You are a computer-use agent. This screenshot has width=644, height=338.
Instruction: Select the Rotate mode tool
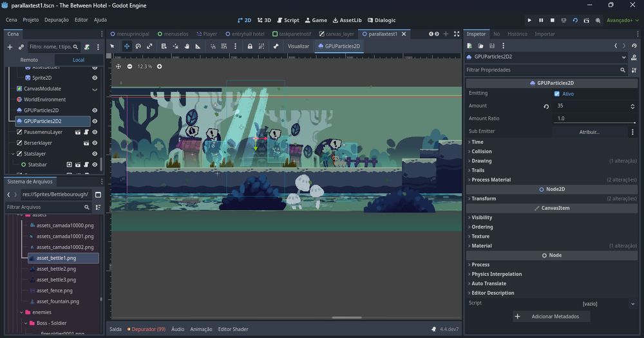pyautogui.click(x=138, y=46)
